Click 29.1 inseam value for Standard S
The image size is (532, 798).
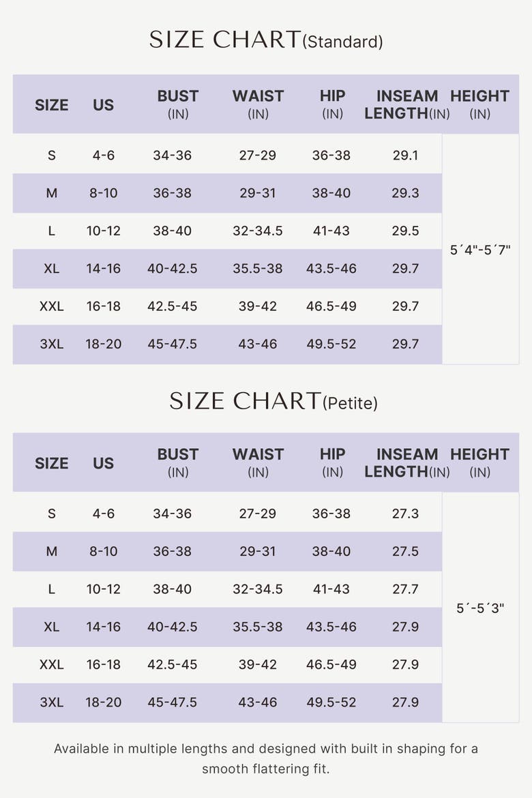[405, 156]
